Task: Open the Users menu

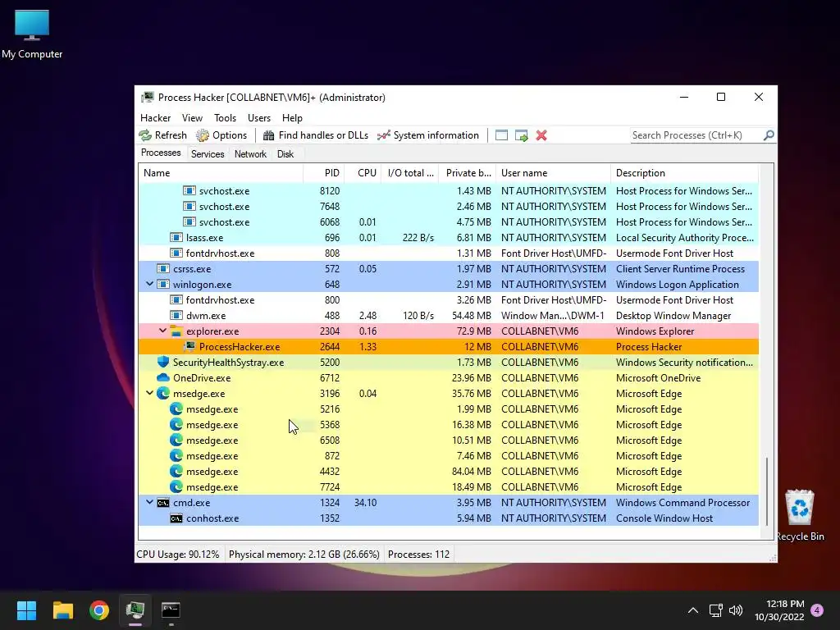Action: click(x=258, y=118)
